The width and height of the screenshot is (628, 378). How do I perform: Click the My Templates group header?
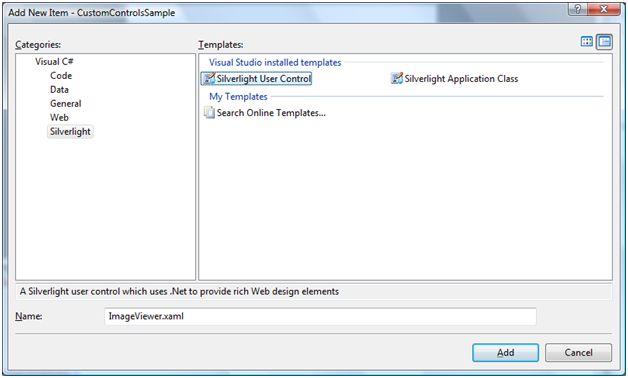[238, 97]
